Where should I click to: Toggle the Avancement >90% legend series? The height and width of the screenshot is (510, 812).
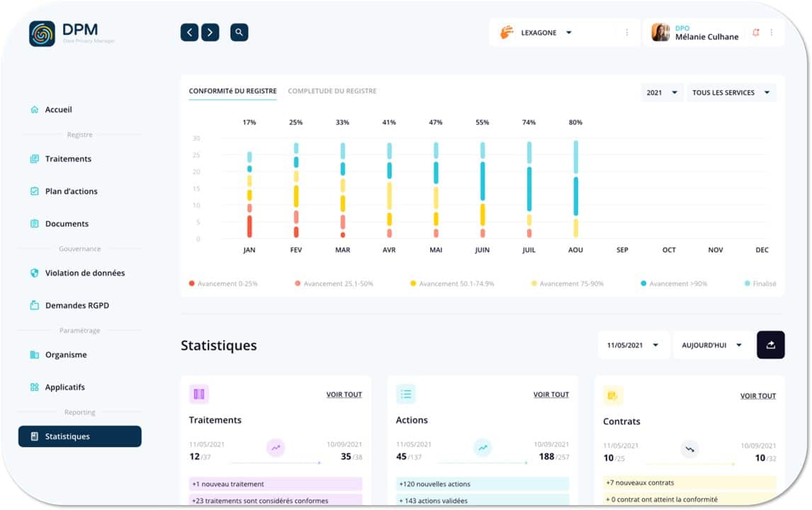point(673,284)
